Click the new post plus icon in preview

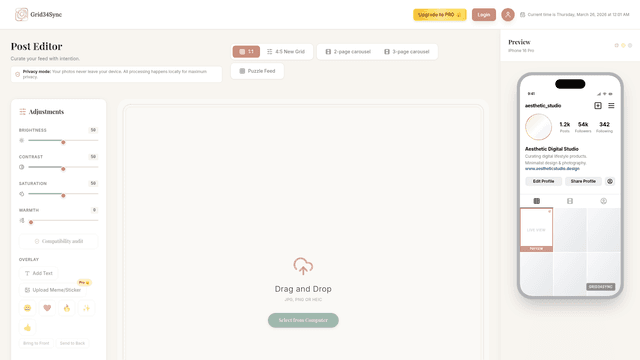click(598, 106)
